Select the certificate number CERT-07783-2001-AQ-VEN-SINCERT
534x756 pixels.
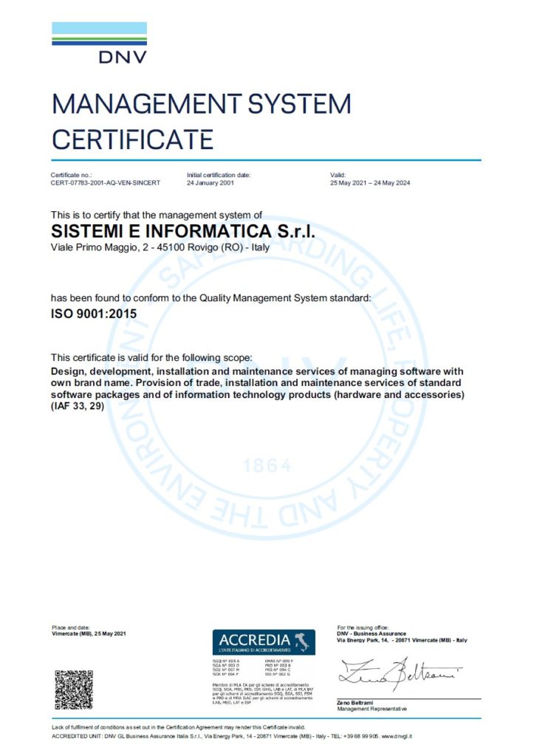click(105, 183)
